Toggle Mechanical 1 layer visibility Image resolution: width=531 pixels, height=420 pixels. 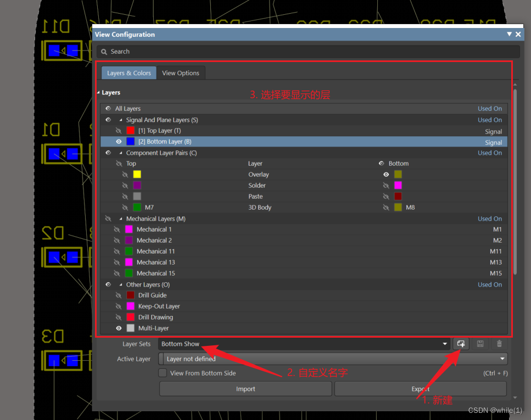[x=116, y=229]
